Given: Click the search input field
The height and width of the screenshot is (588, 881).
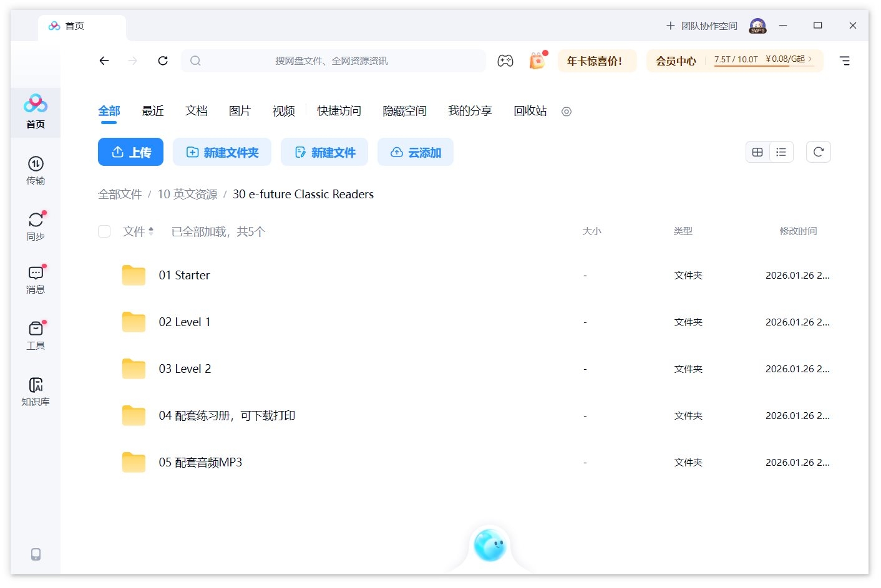Looking at the screenshot, I should pos(334,60).
